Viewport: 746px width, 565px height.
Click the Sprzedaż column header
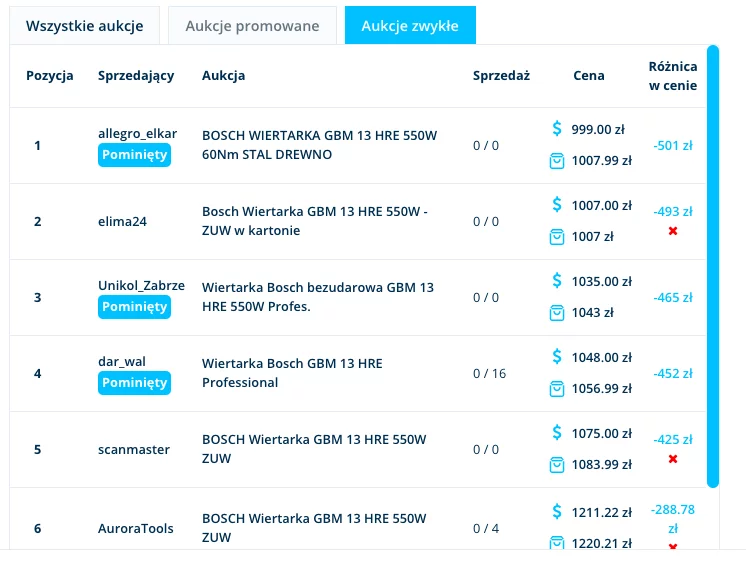coord(501,76)
